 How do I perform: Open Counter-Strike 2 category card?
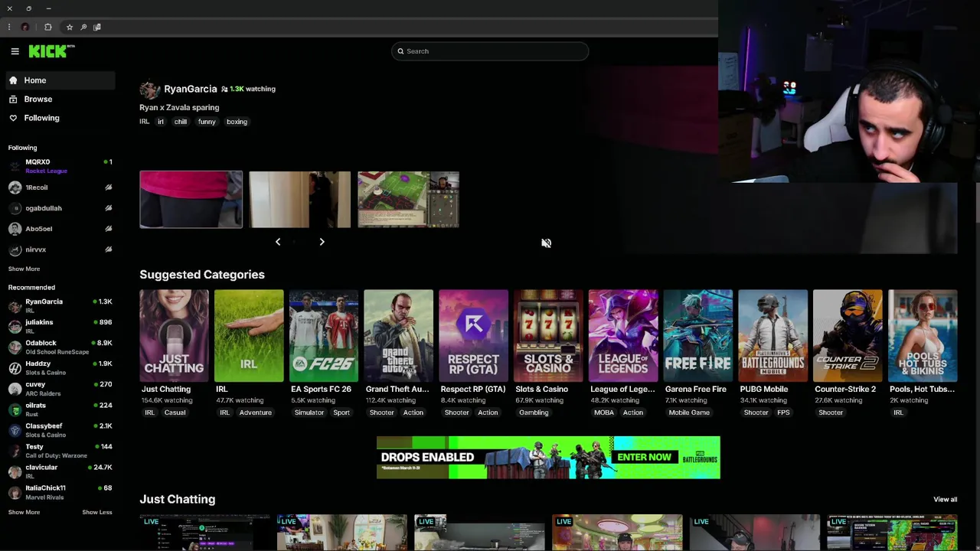[848, 336]
